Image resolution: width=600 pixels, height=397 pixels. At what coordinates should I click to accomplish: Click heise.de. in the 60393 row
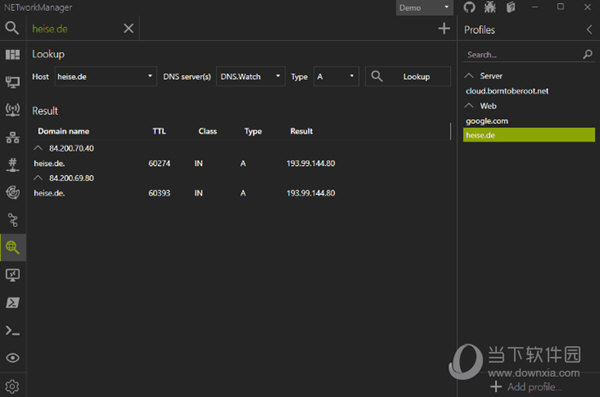pyautogui.click(x=49, y=193)
